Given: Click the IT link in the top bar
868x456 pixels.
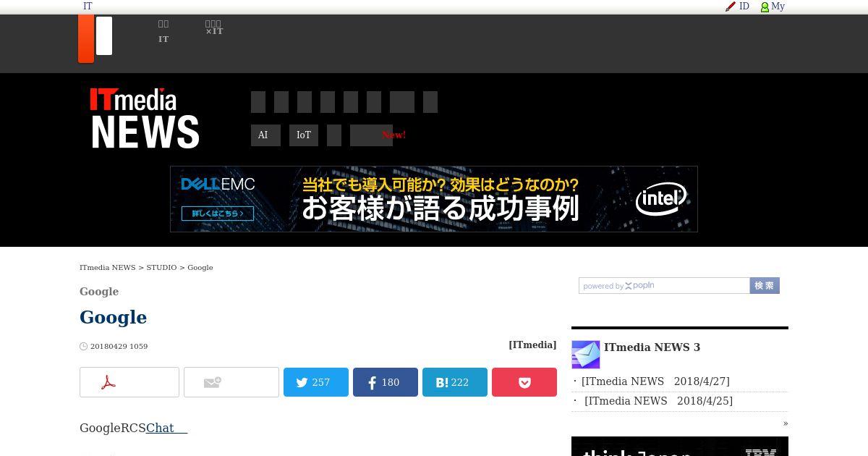Looking at the screenshot, I should 88,7.
